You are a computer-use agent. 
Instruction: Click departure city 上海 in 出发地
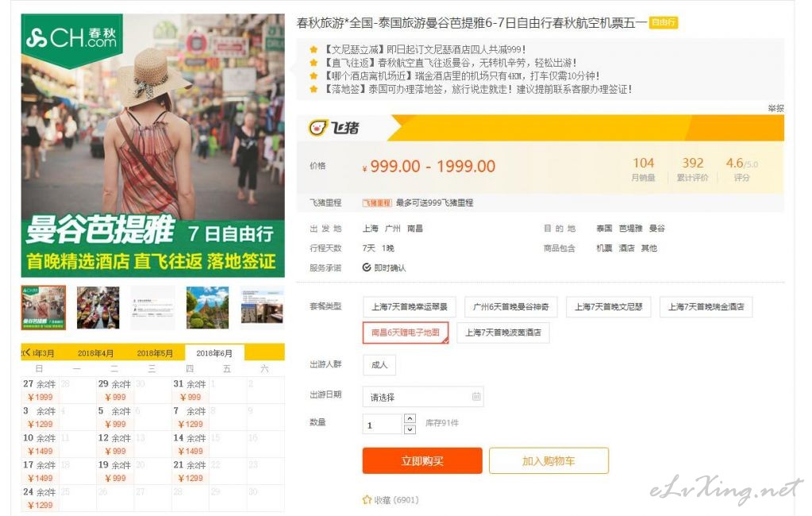pos(370,229)
